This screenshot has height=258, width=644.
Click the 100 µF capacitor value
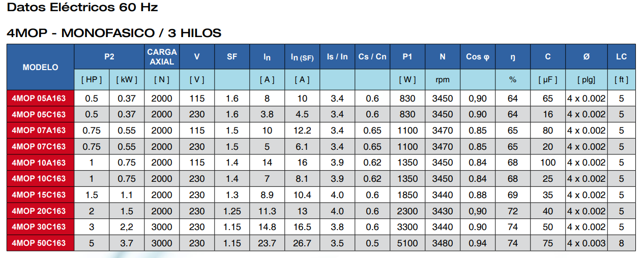point(548,163)
